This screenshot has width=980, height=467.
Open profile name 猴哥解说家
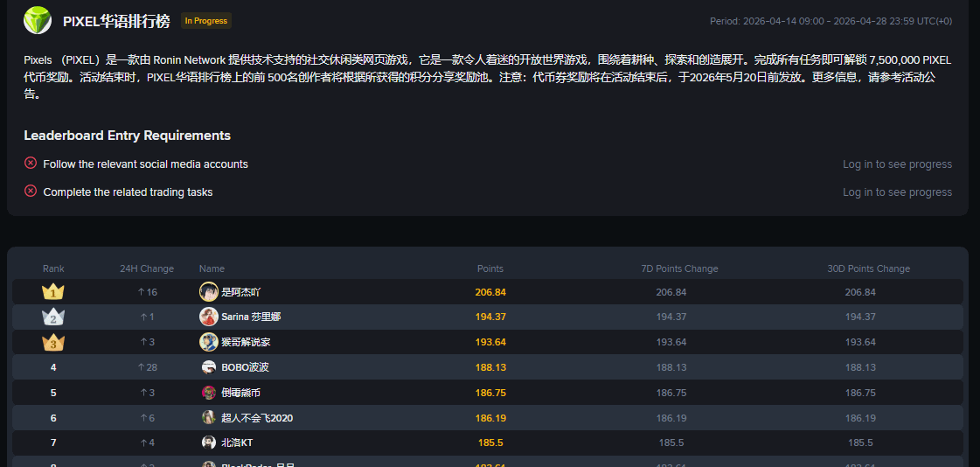click(x=246, y=343)
